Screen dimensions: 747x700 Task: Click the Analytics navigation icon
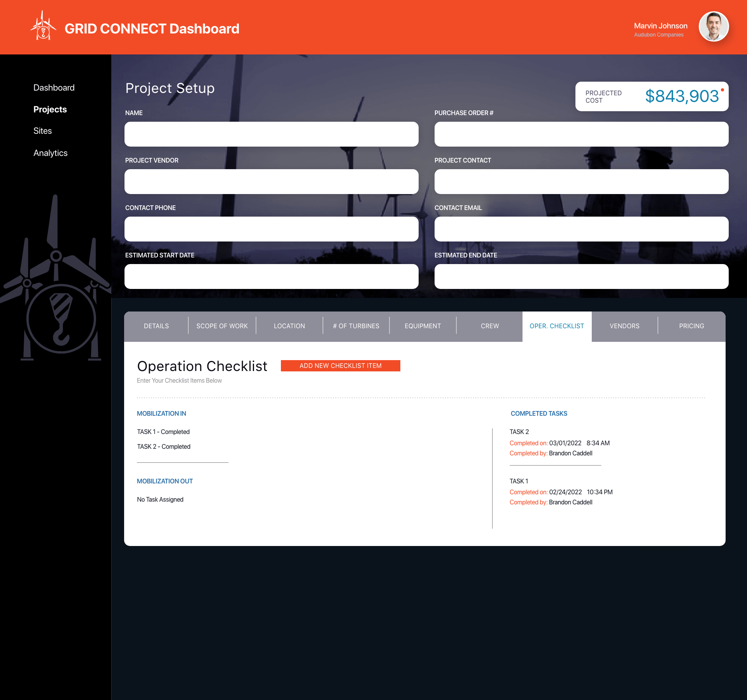[51, 152]
